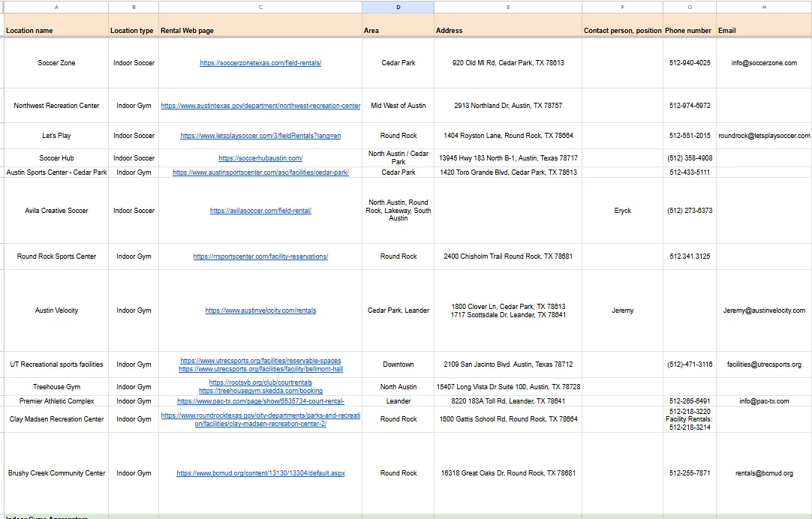Select the 'Area' header cell
Image resolution: width=812 pixels, height=519 pixels.
398,25
